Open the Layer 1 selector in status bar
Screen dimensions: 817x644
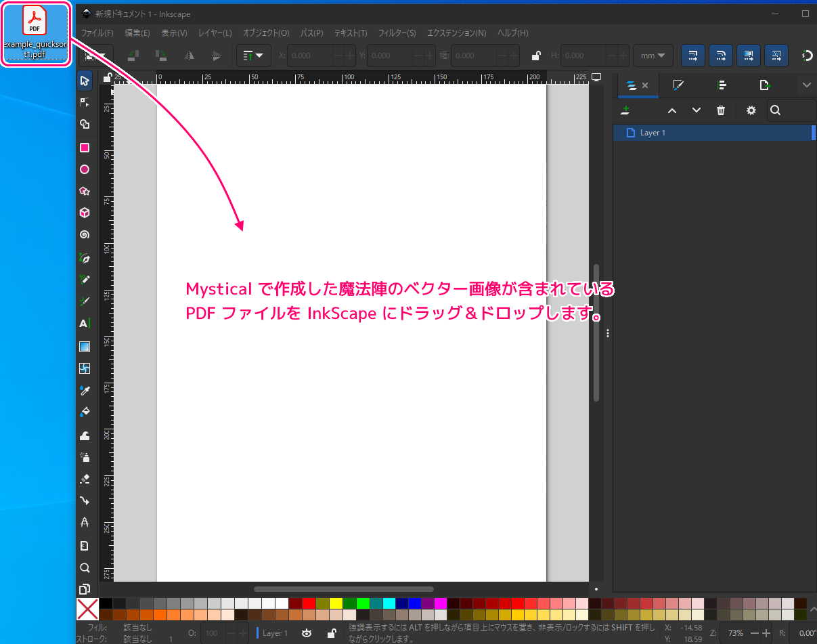[273, 633]
